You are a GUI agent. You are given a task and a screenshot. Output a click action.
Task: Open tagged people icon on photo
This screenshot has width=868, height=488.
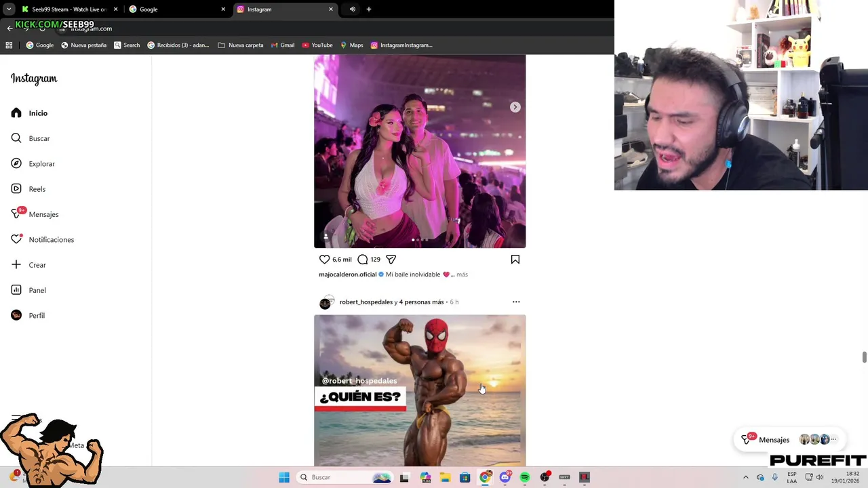point(325,237)
